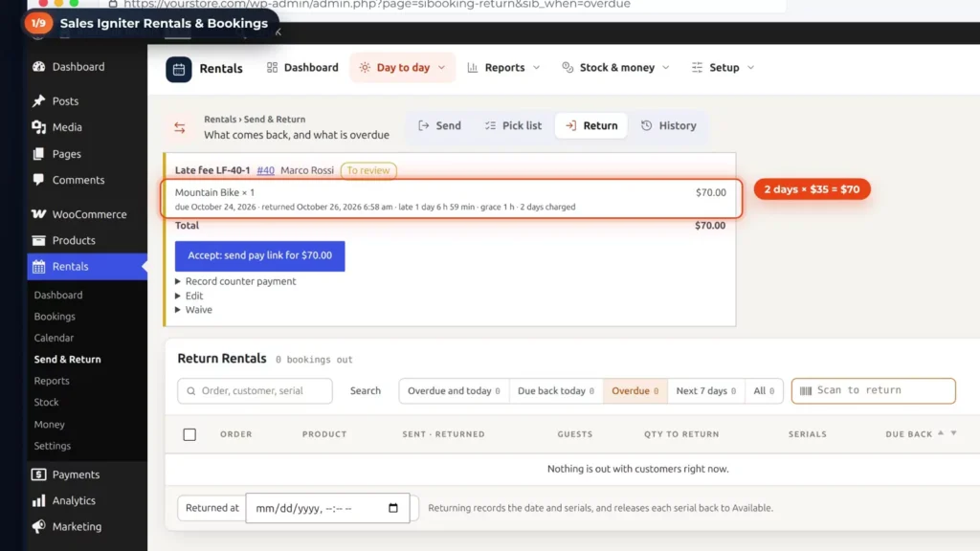Filter by Overdue and today
Viewport: 980px width, 551px height.
(454, 391)
